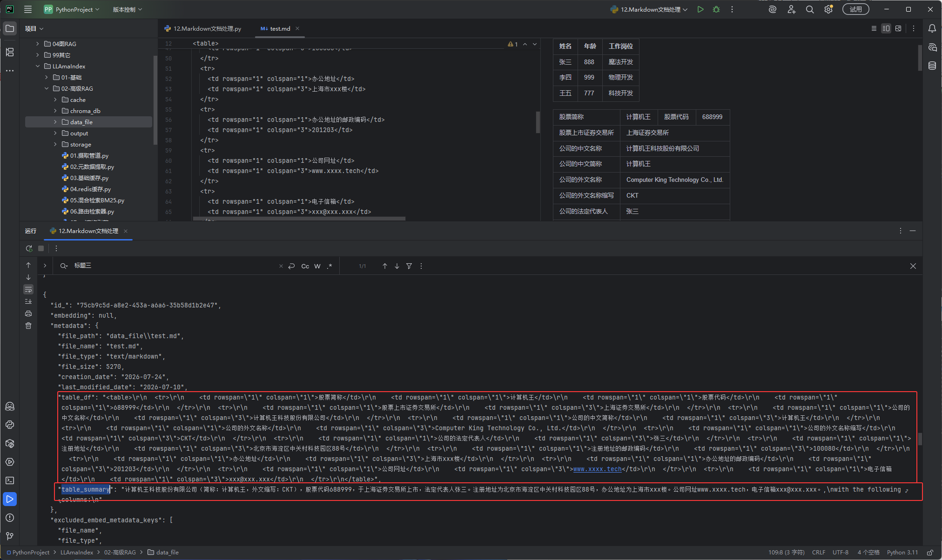
Task: Rerun the 12.Markdown文档处理 script
Action: click(29, 248)
